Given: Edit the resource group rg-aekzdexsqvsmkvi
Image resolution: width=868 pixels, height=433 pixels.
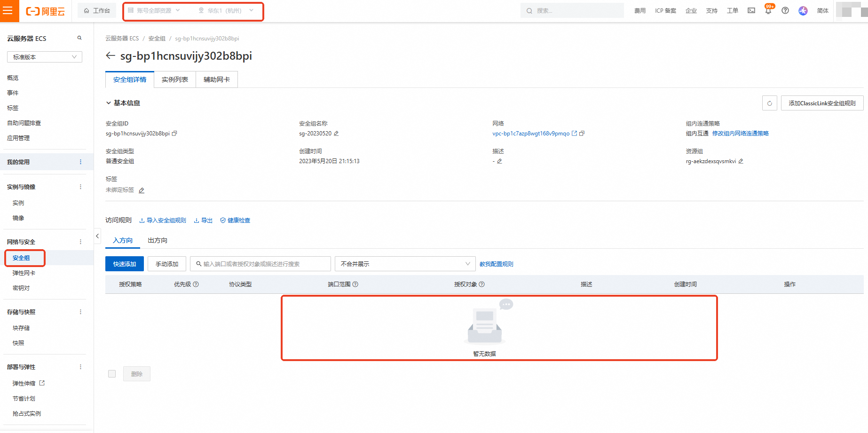Looking at the screenshot, I should pyautogui.click(x=741, y=161).
